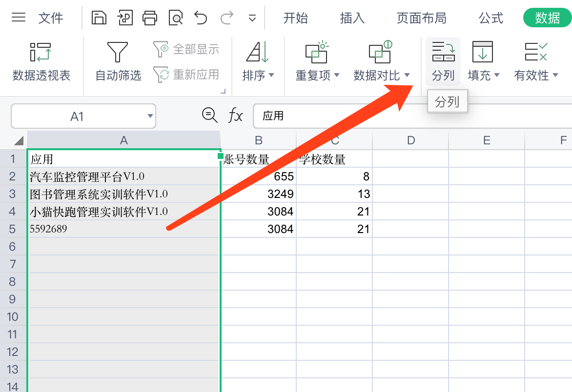Open filter group dialog launcher corner

tap(223, 91)
